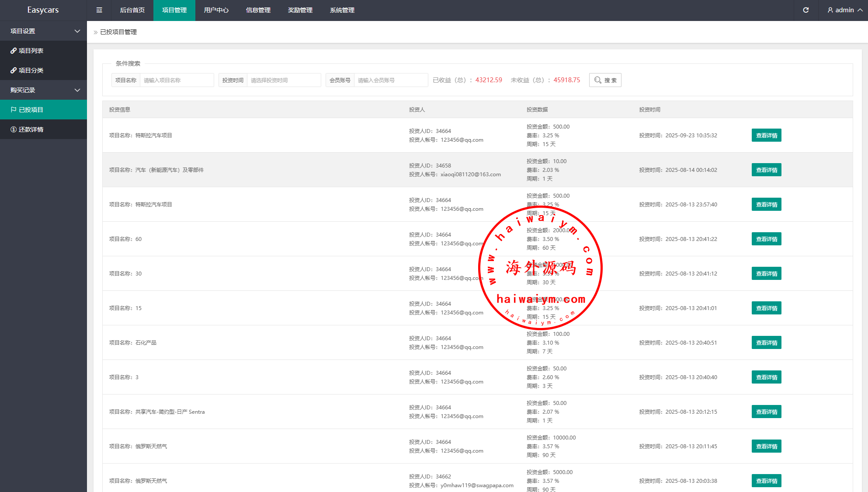The image size is (868, 492).
Task: Collapse the 购买记录 sidebar section
Action: click(77, 90)
